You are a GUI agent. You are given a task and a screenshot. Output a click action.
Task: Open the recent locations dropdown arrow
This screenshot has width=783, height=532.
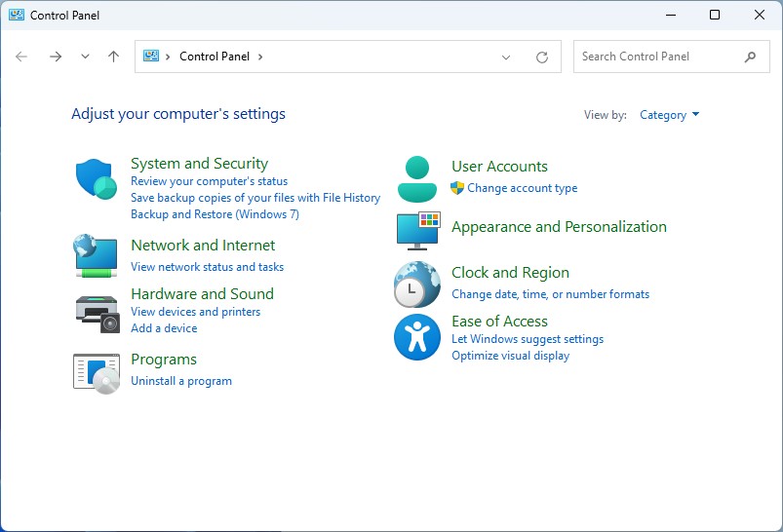[x=86, y=57]
